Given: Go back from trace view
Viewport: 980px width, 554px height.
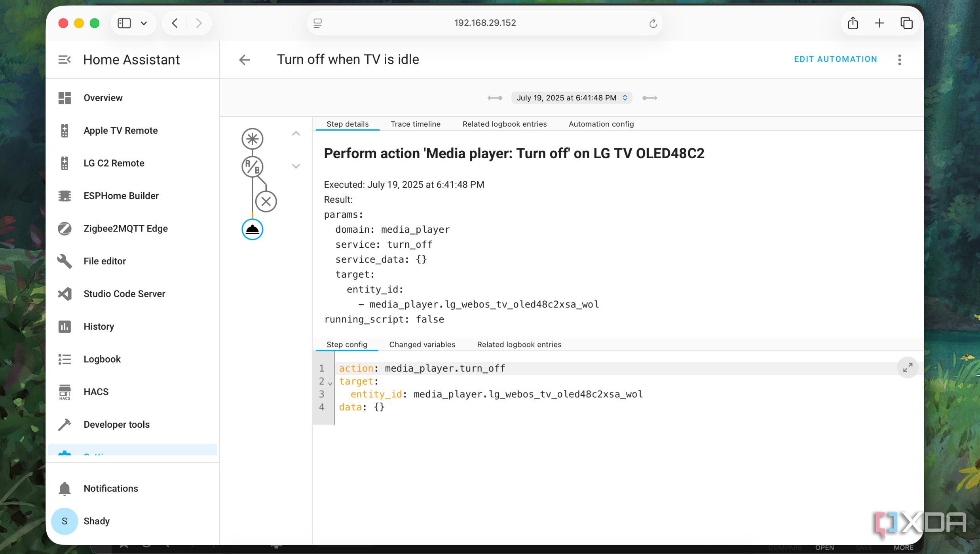Looking at the screenshot, I should click(245, 60).
